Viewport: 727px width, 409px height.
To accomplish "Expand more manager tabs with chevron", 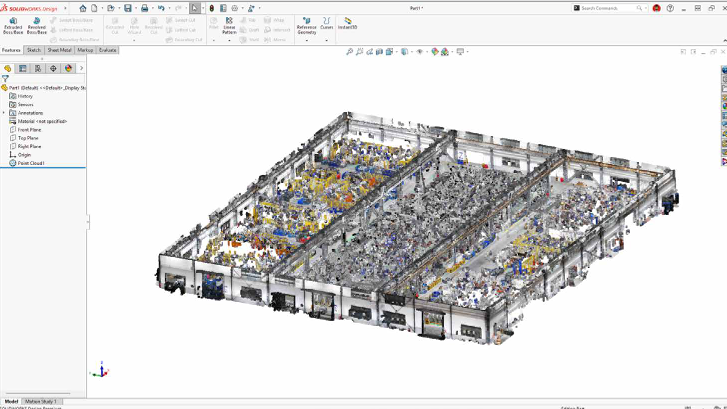I will [x=81, y=68].
